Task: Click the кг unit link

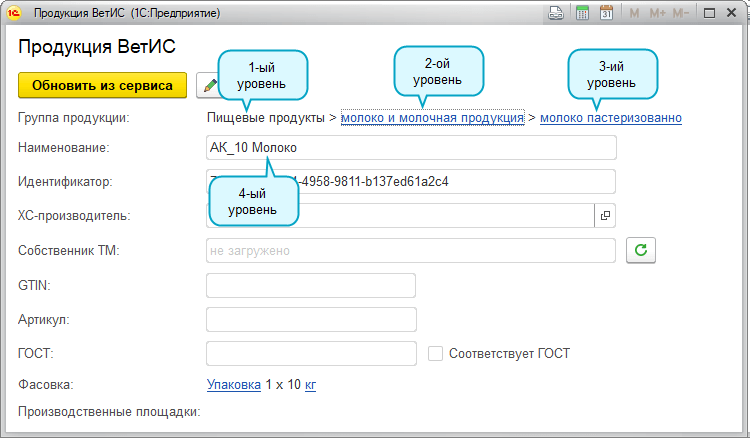Action: point(310,384)
